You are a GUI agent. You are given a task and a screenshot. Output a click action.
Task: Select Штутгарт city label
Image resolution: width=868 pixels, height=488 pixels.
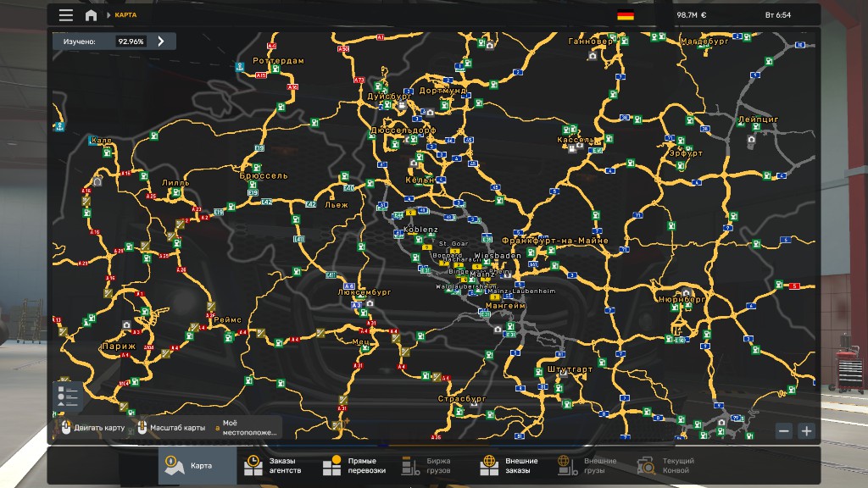570,369
